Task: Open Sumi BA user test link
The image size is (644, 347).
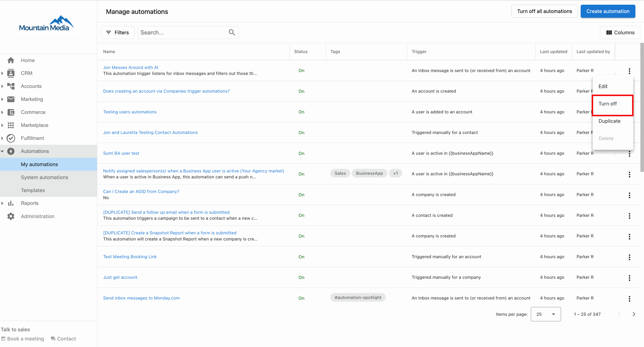Action: point(121,153)
